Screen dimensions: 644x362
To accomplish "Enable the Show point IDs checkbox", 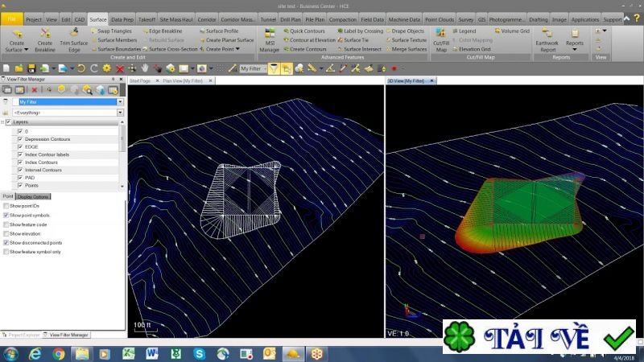I will coord(6,207).
